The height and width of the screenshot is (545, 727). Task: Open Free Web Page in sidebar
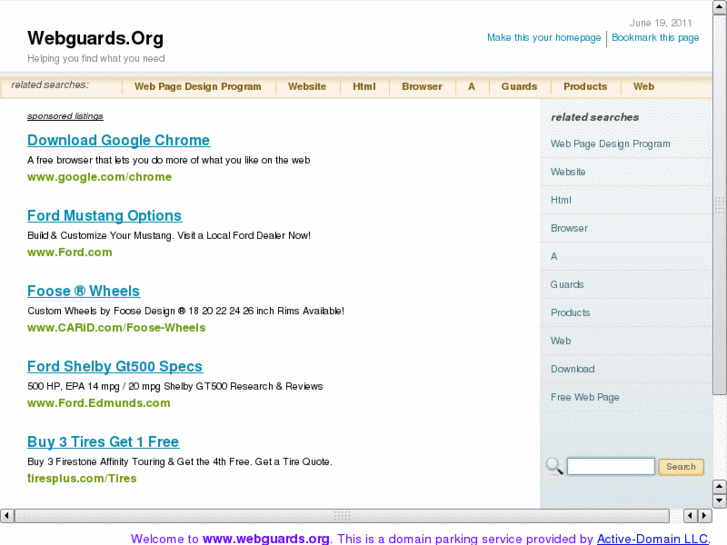point(585,398)
